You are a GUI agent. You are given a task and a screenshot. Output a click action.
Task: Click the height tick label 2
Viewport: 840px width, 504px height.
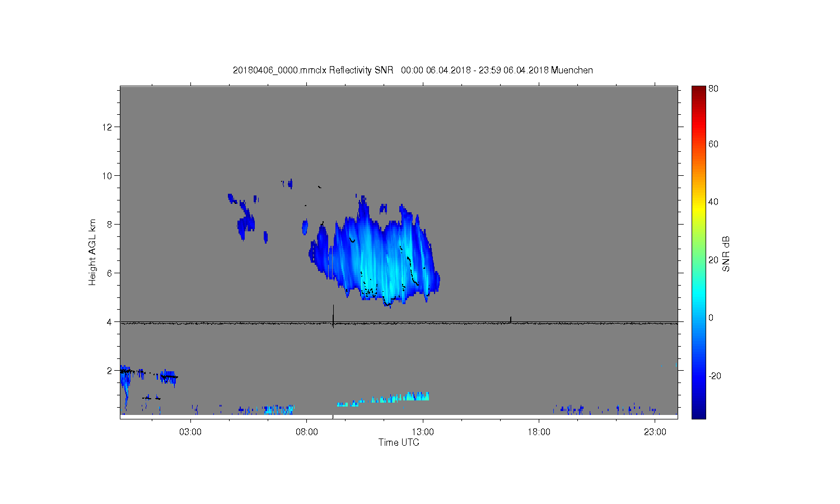110,371
